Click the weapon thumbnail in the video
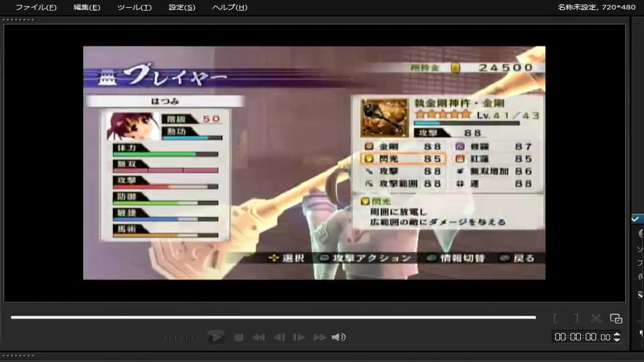Viewport: 644px width, 362px height. pyautogui.click(x=384, y=118)
